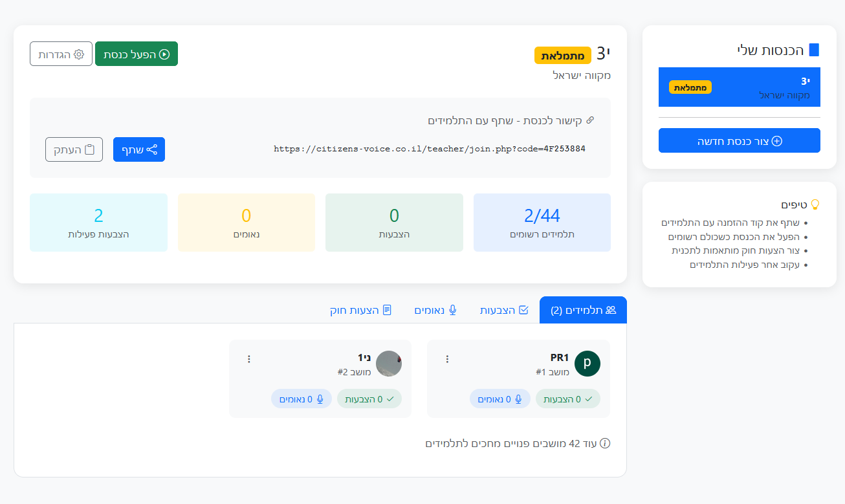Viewport: 845px width, 504px height.
Task: Select the microphone icon on the נאומים tab
Action: pos(453,310)
